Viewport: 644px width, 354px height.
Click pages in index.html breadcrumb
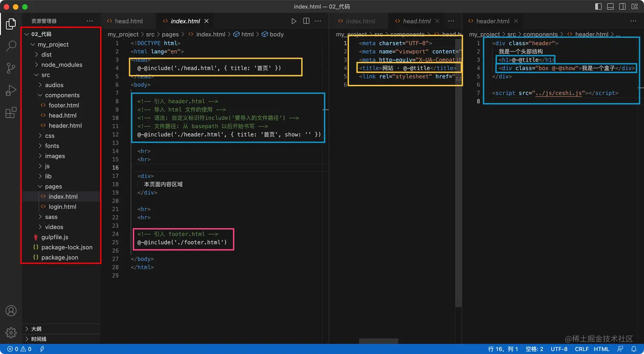coord(170,35)
